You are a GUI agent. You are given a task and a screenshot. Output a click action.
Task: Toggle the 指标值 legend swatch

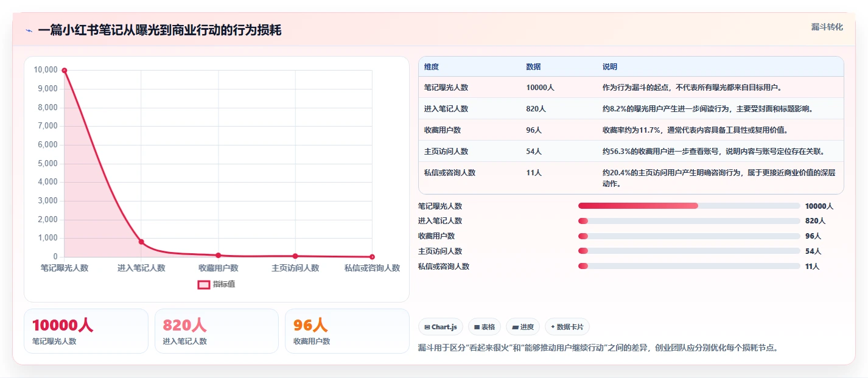click(203, 284)
